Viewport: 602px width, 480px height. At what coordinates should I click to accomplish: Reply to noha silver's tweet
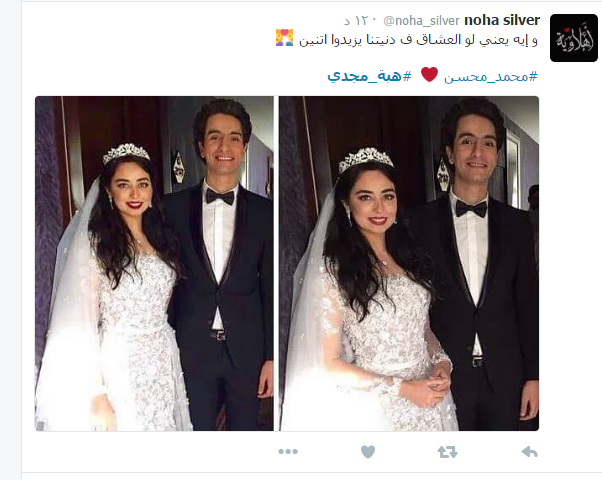click(529, 452)
